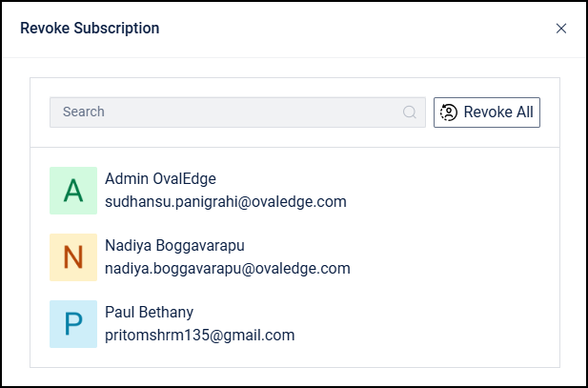
Task: Select the Nadiya Boggavarapu user name
Action: tap(176, 246)
